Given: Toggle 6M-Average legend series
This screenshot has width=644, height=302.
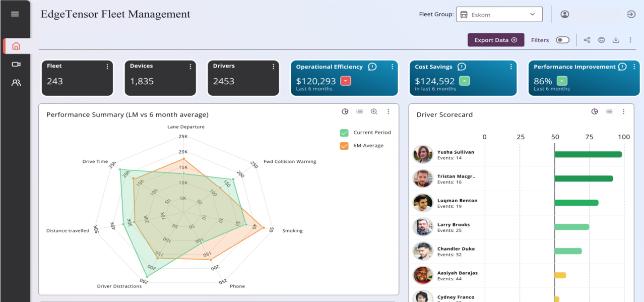Looking at the screenshot, I should point(345,146).
